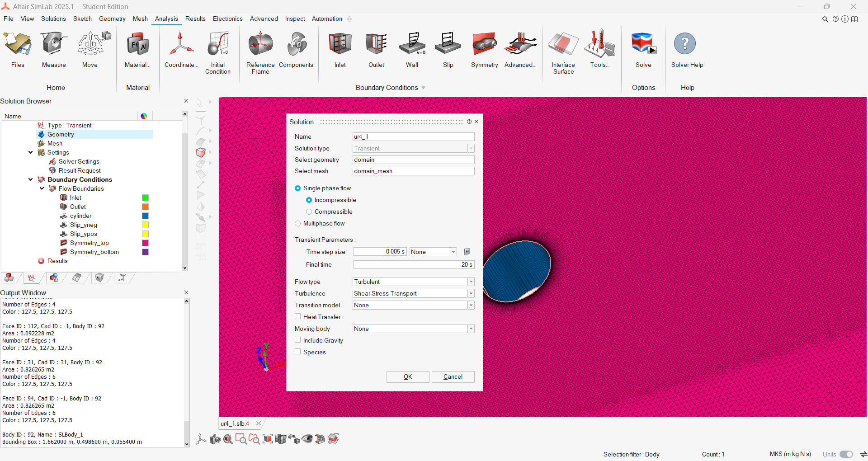Image resolution: width=868 pixels, height=461 pixels.
Task: Click the color wheel column header icon
Action: point(144,116)
